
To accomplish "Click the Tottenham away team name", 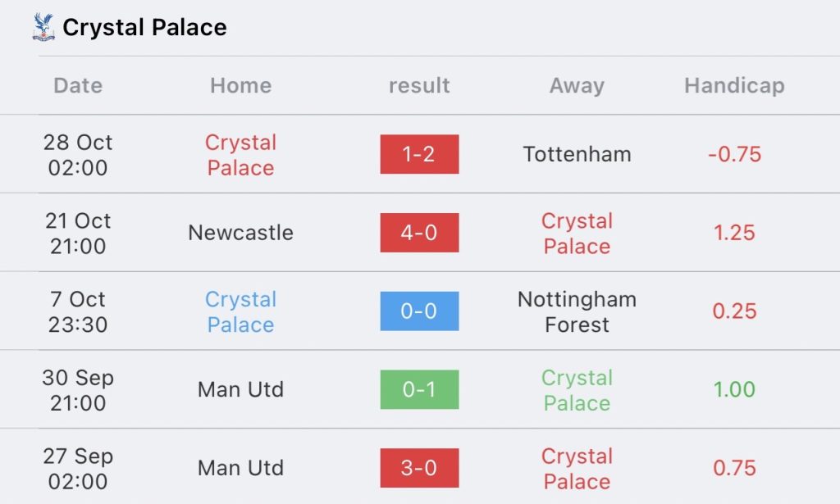I will (577, 154).
